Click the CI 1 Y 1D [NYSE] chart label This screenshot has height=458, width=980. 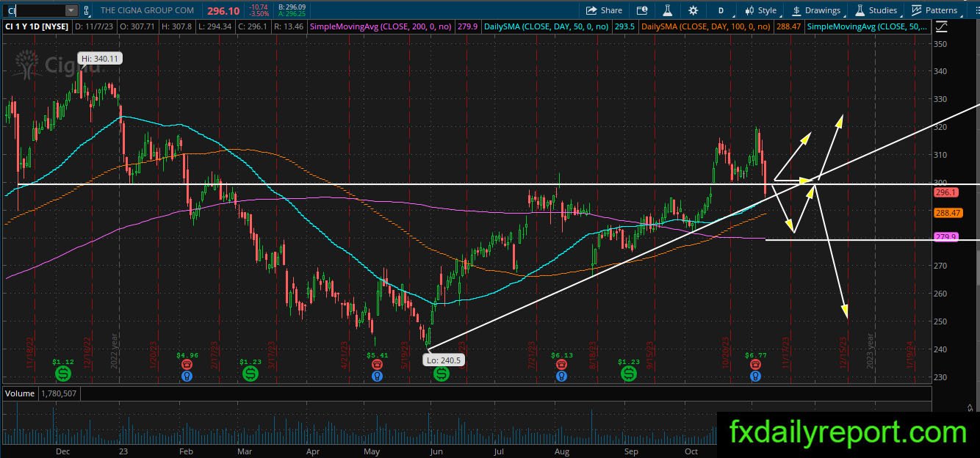point(38,26)
